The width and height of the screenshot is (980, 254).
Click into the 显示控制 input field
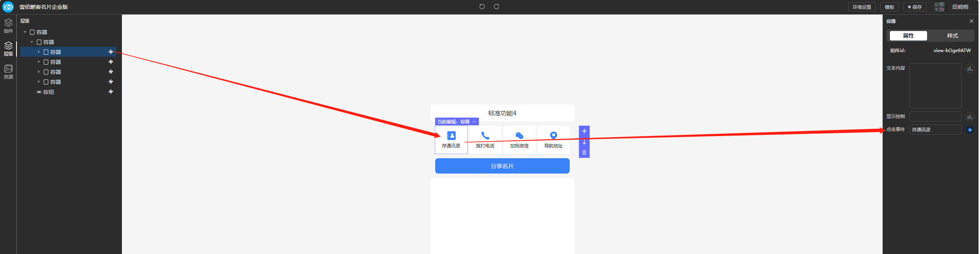tap(935, 116)
